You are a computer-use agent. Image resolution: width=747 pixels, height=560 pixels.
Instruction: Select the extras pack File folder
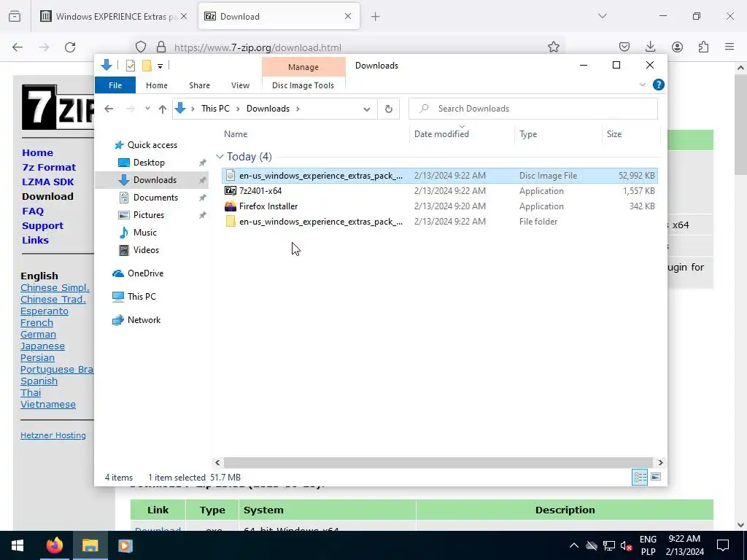[439, 222]
